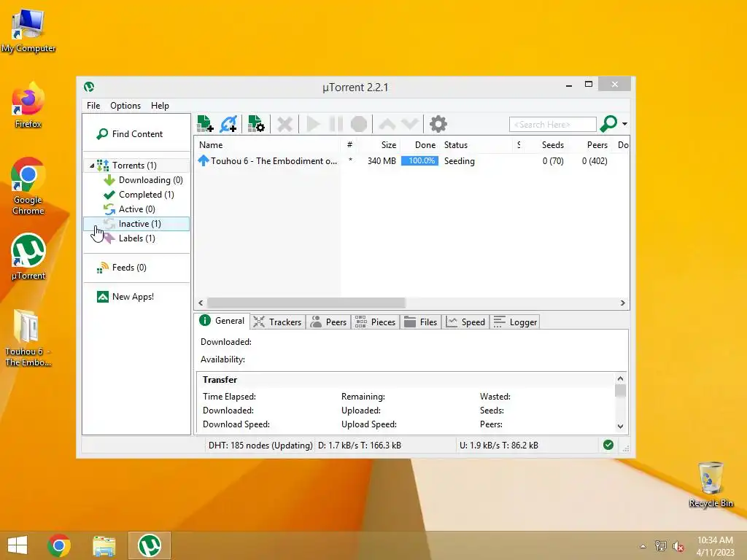Select the Touhou 6 folder on desktop
The height and width of the screenshot is (560, 747).
[28, 338]
